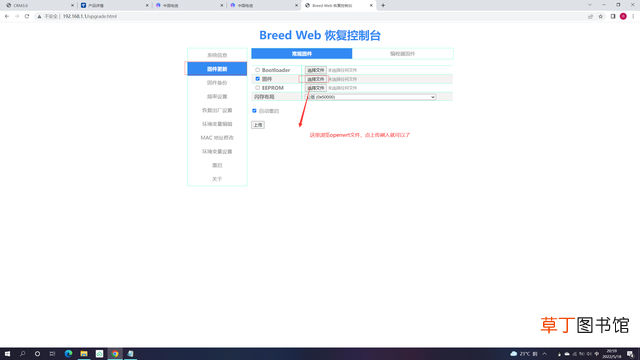
Task: Close the Breed Web tab
Action: click(371, 5)
